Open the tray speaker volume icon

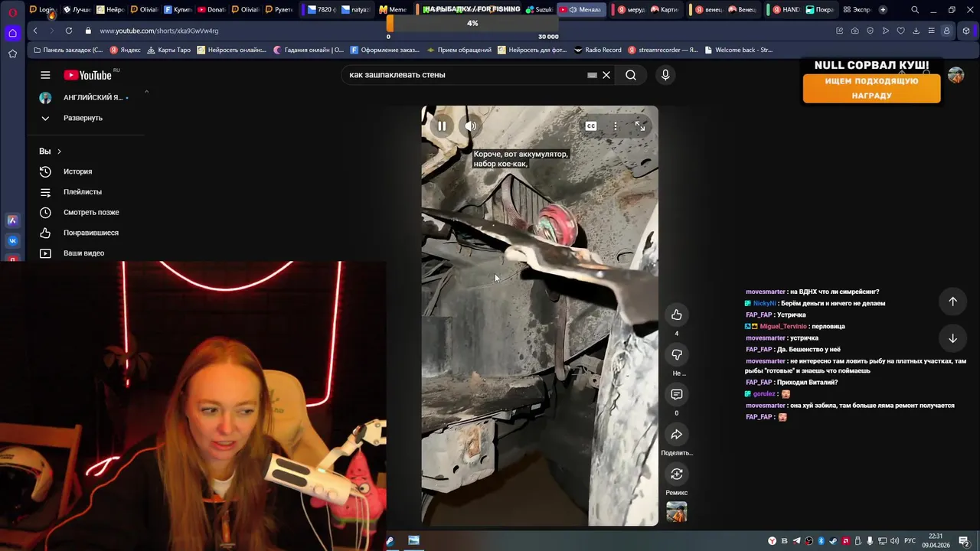click(894, 541)
